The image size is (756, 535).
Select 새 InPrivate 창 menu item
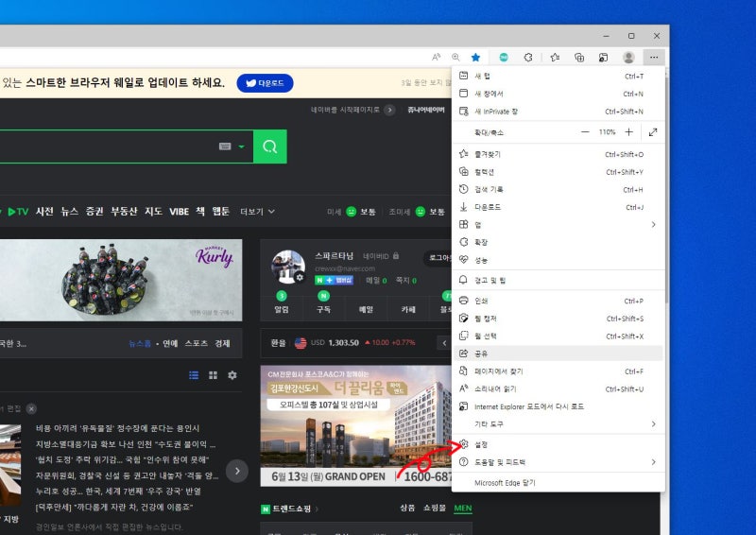coord(558,112)
